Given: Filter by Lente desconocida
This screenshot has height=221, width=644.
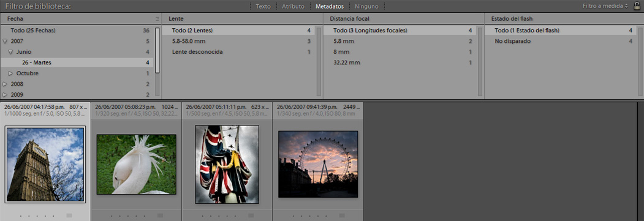Looking at the screenshot, I should [x=238, y=51].
